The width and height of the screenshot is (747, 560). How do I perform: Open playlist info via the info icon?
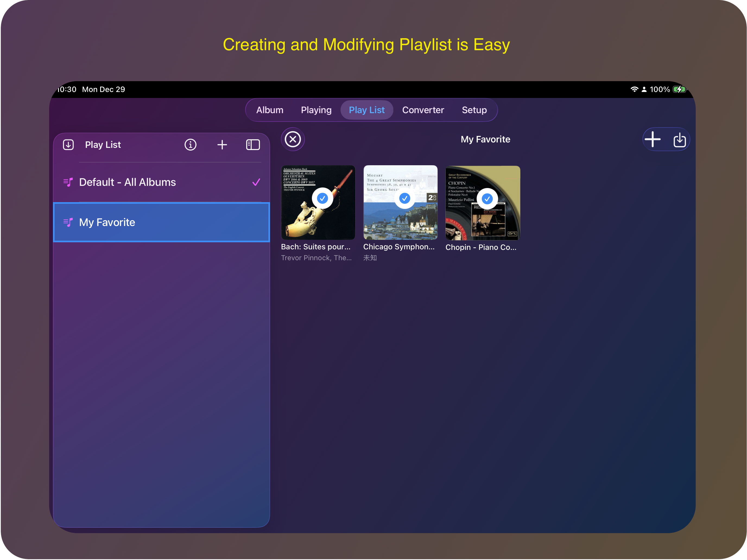pos(190,144)
